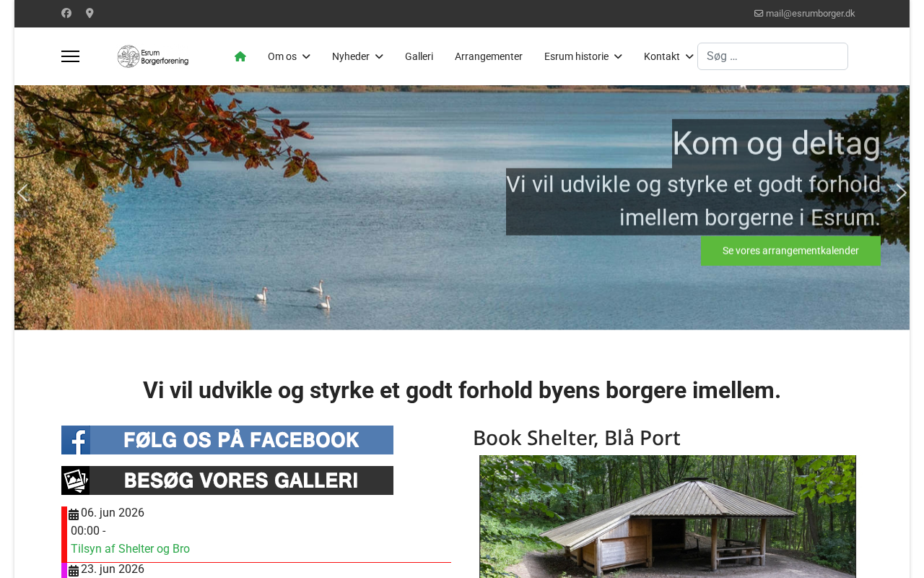
Task: Open the Facebook icon in top bar
Action: click(x=66, y=13)
